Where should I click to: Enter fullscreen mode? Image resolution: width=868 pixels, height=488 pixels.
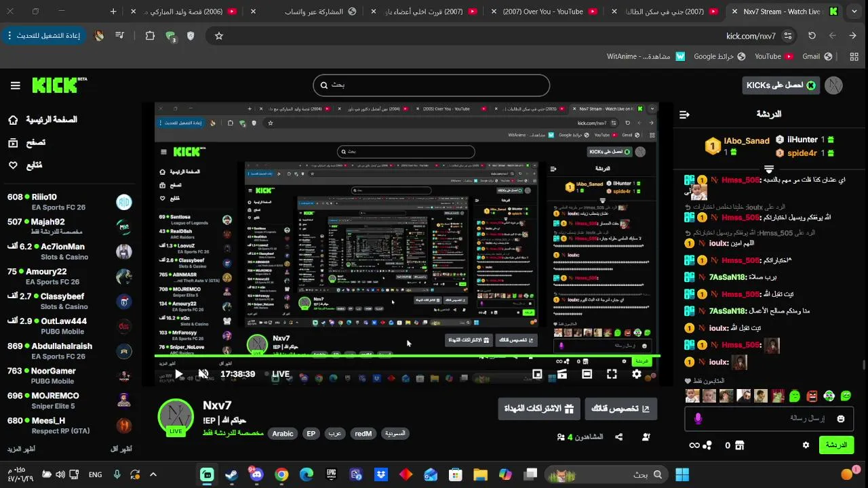tap(612, 373)
